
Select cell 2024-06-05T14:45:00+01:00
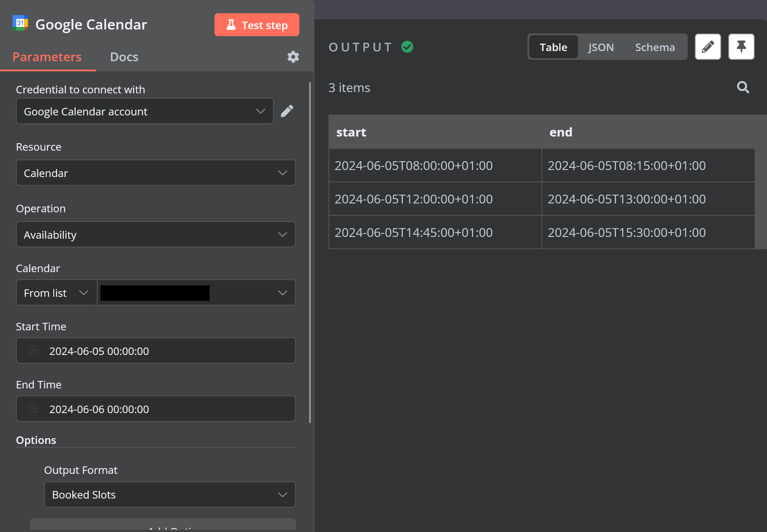pos(435,233)
